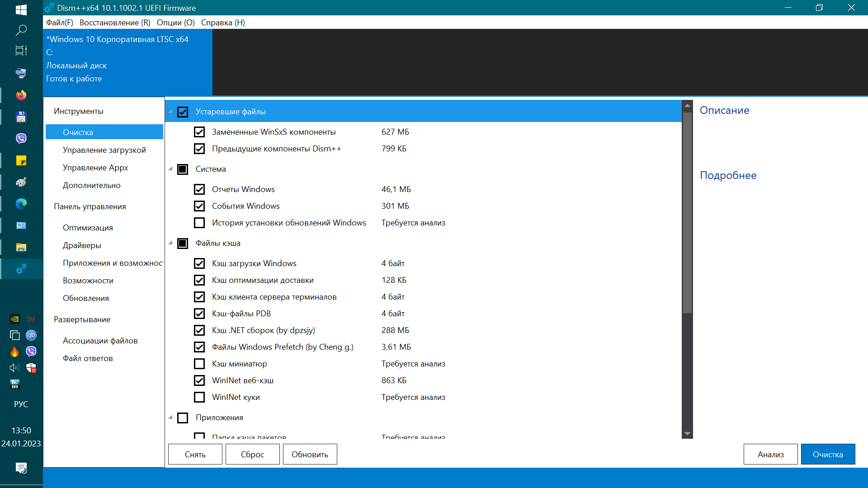This screenshot has height=488, width=868.
Task: Check История установки обновлений Windows
Action: [199, 223]
